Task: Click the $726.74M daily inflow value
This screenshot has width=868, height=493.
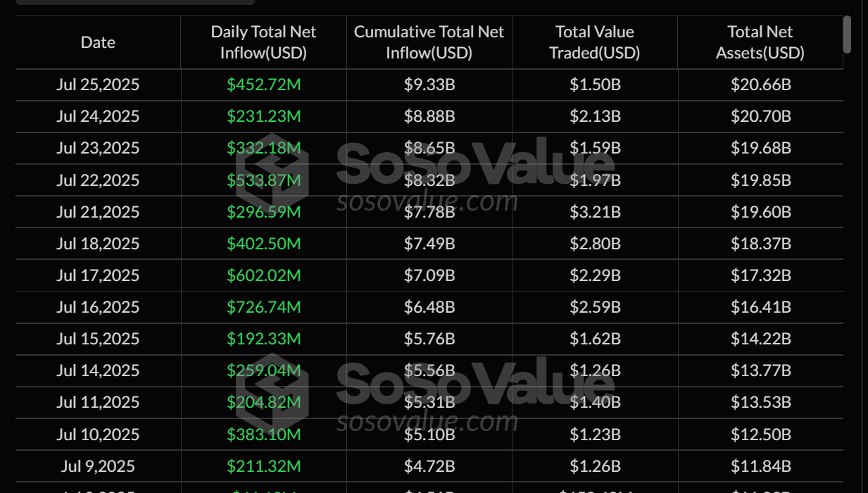Action: click(x=263, y=307)
